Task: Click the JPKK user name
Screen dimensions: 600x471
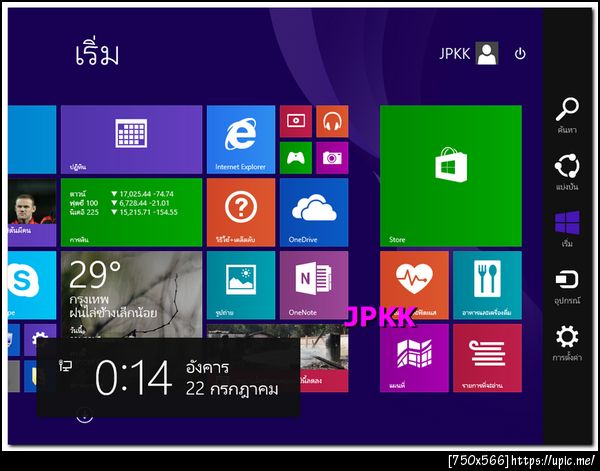Action: (455, 54)
